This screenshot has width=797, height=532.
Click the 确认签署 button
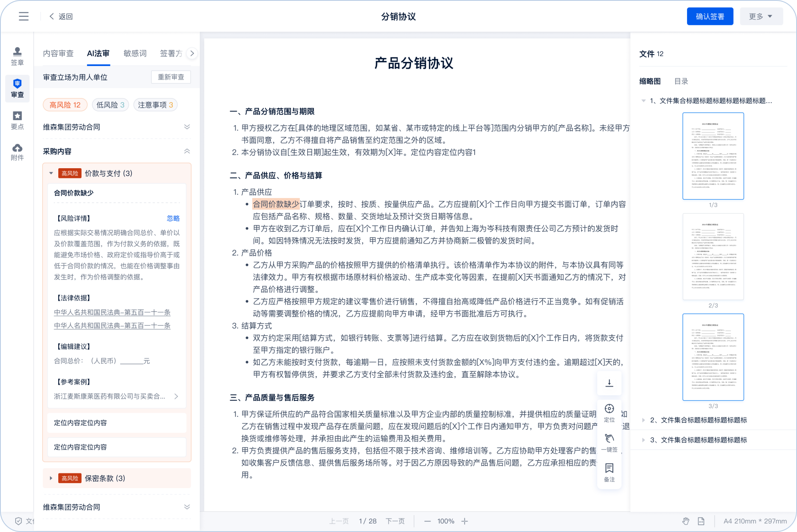click(710, 16)
